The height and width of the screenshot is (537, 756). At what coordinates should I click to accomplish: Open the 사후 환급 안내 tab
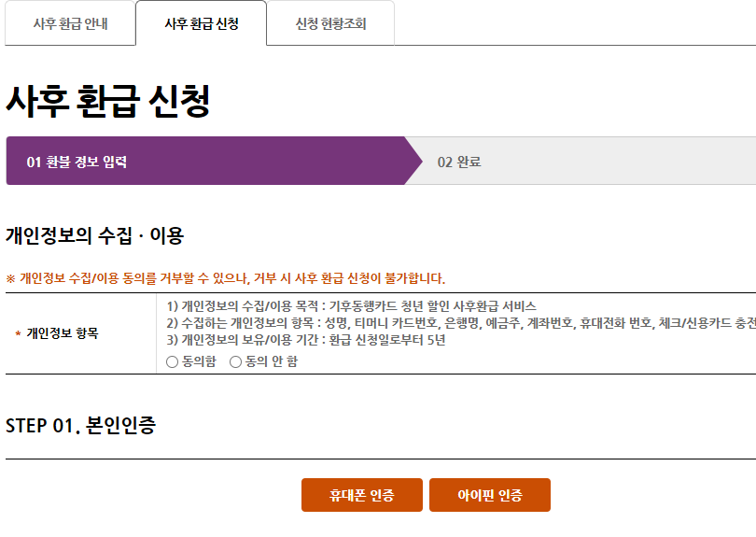pyautogui.click(x=70, y=23)
